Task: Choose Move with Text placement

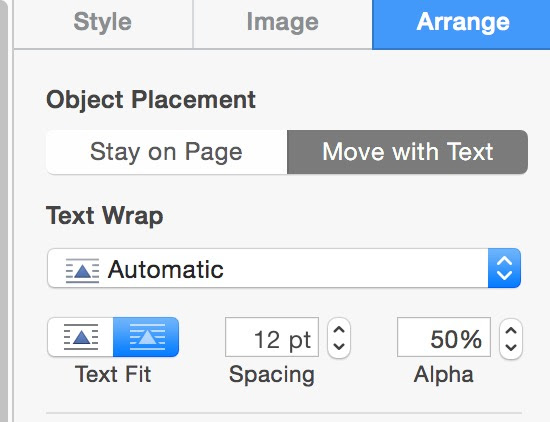Action: point(408,152)
